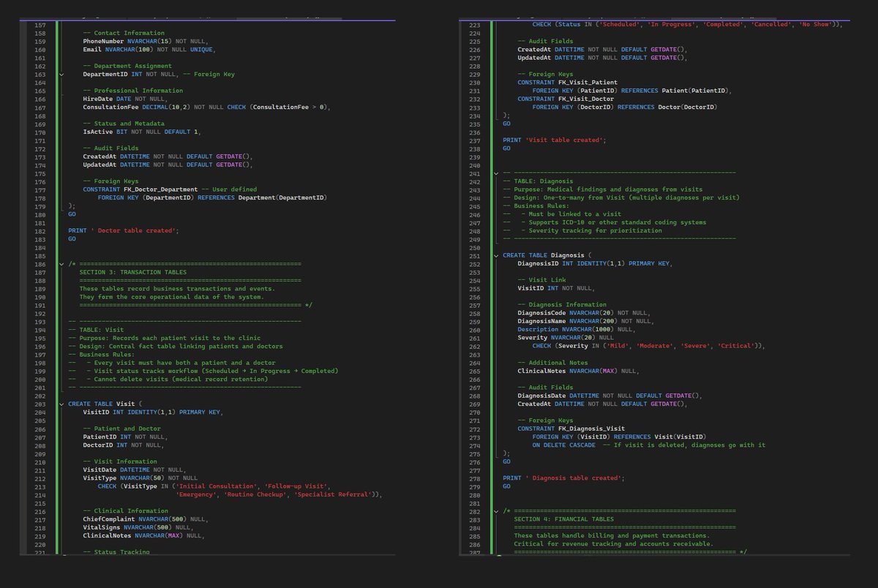The width and height of the screenshot is (878, 588).
Task: Click line number 159 in the left pane
Action: pos(40,42)
